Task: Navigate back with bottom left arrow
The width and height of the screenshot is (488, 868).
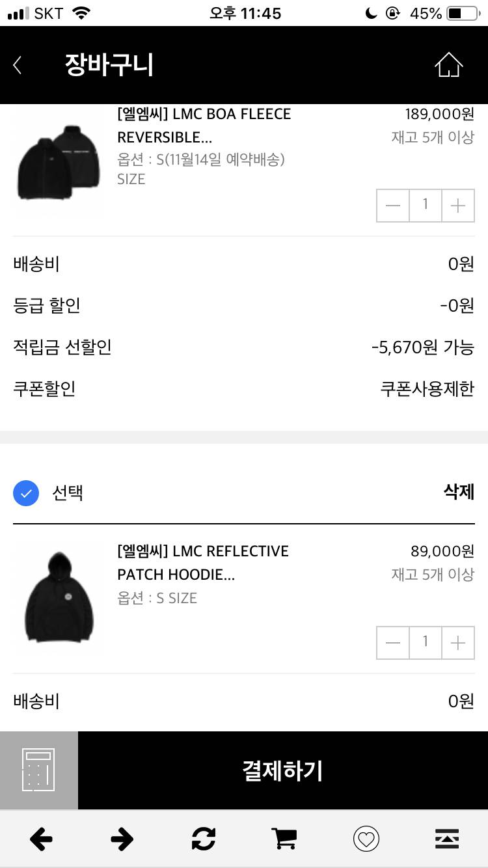Action: point(41,839)
